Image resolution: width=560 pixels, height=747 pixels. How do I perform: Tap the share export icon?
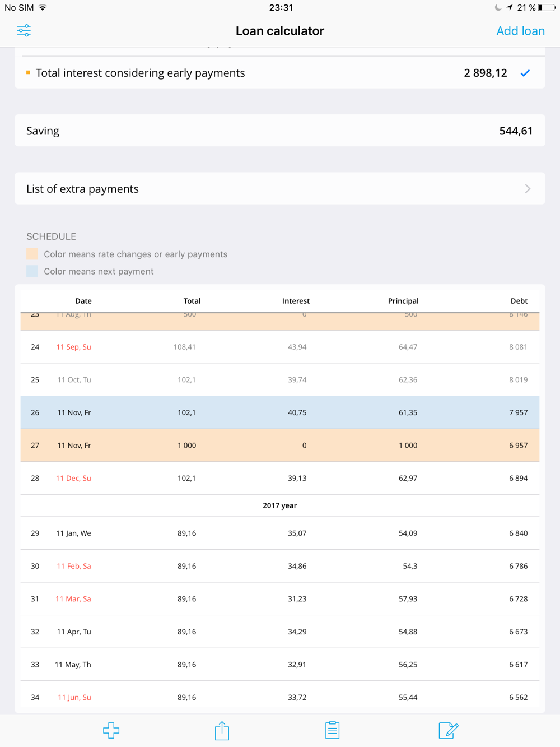[222, 730]
